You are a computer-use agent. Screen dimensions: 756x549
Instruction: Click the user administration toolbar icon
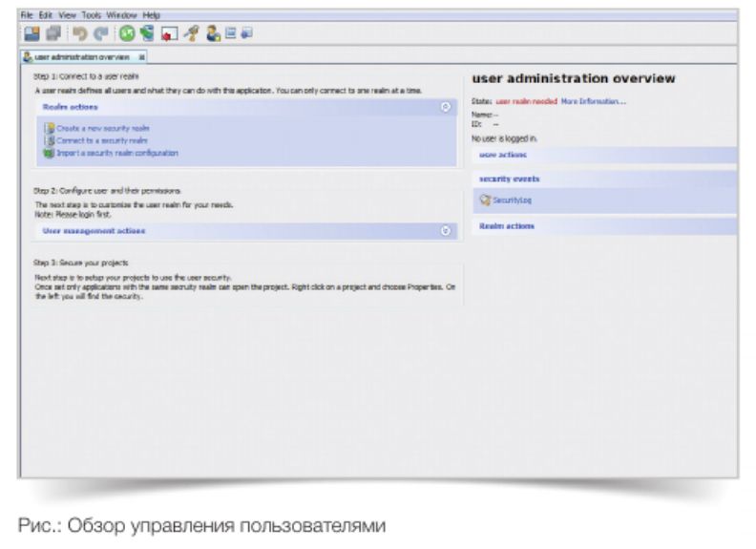[213, 33]
